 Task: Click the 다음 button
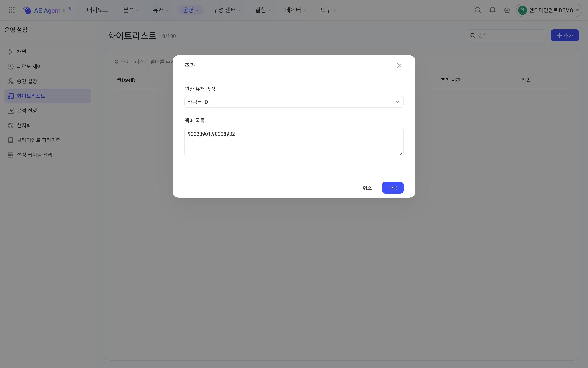pos(393,188)
